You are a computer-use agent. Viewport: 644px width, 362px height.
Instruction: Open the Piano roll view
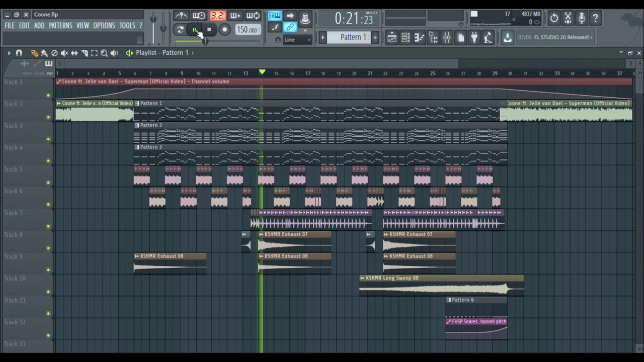pyautogui.click(x=419, y=38)
